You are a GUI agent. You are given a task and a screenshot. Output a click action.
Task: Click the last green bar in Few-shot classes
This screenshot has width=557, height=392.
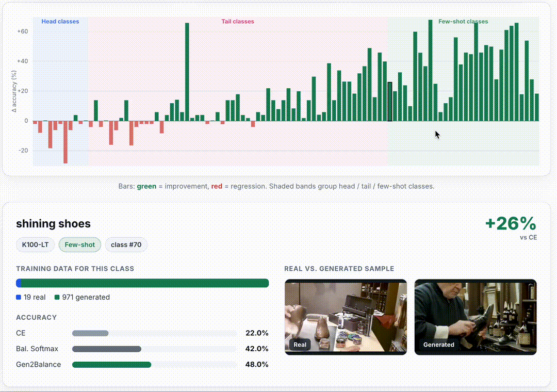tap(537, 107)
